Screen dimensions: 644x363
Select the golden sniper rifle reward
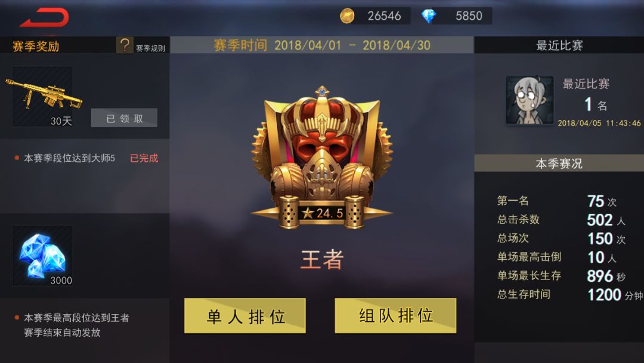click(43, 96)
